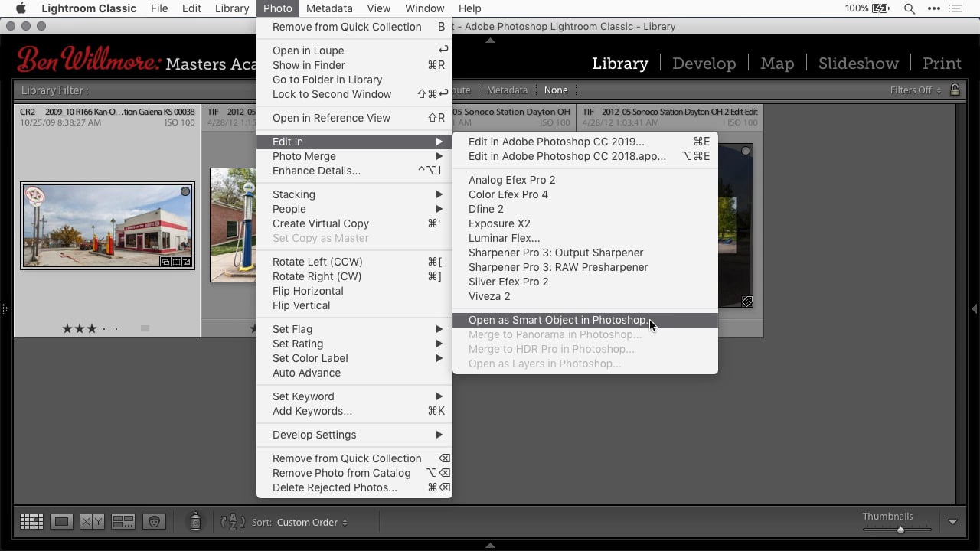
Task: Click the Apple menu icon
Action: [x=21, y=8]
